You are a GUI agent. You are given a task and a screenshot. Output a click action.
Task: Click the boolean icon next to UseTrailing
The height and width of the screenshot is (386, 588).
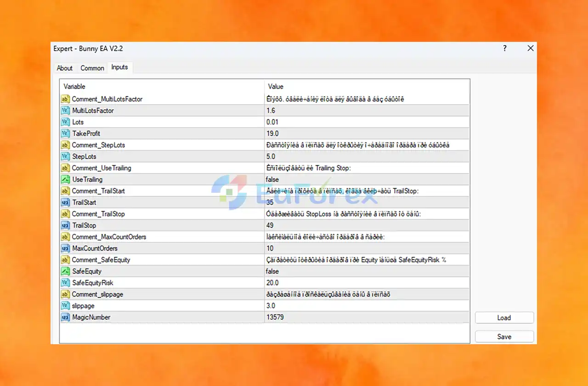coord(65,179)
